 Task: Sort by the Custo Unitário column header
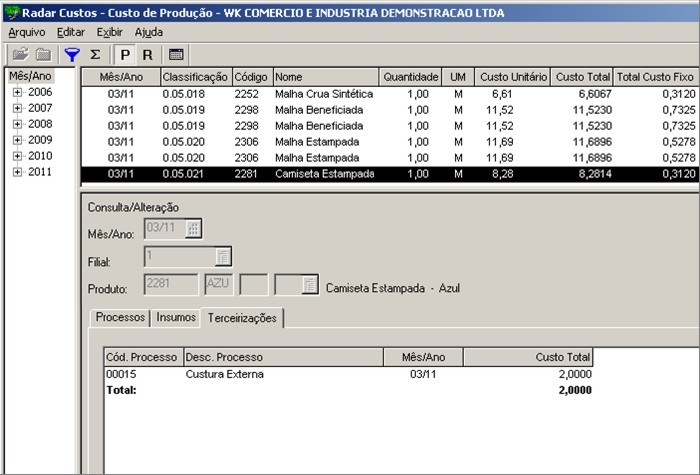pyautogui.click(x=514, y=77)
